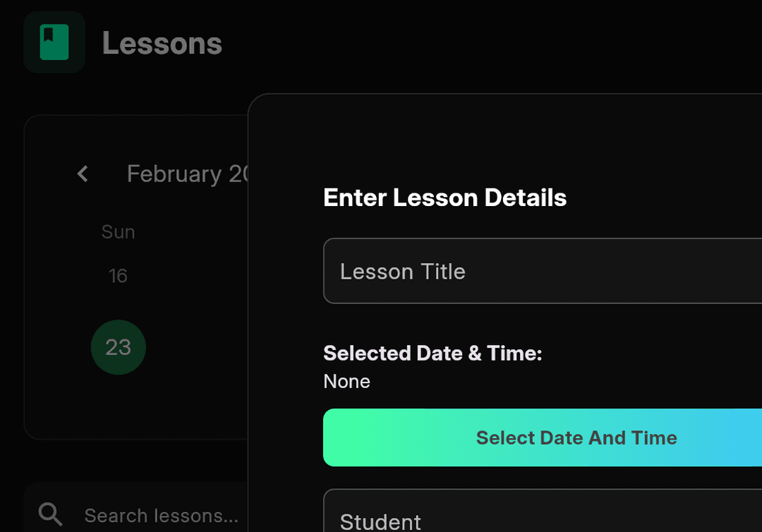Click the None date value text
The height and width of the screenshot is (532, 762).
pos(346,382)
